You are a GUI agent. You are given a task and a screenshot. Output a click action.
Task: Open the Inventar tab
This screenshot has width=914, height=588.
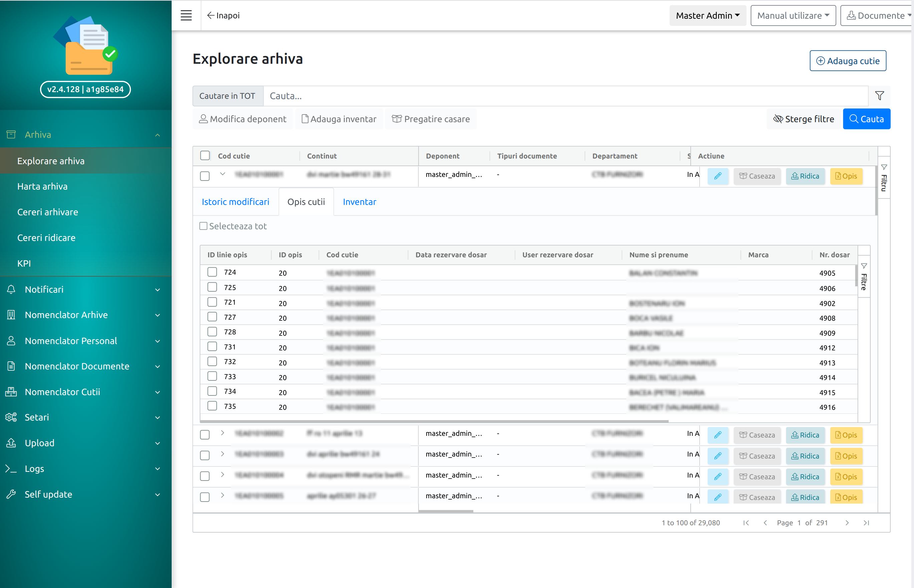tap(359, 202)
